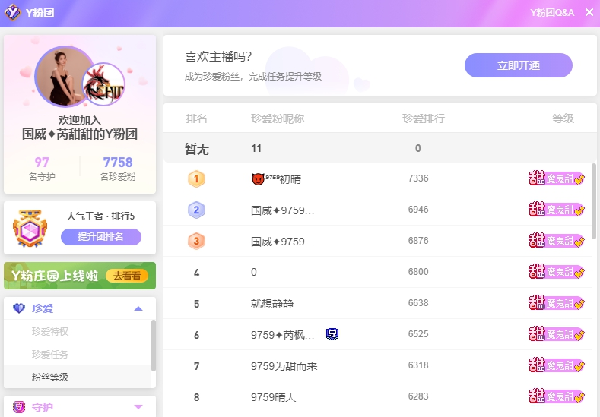Open the Y粉庄园 banner's 去看看 button

127,275
